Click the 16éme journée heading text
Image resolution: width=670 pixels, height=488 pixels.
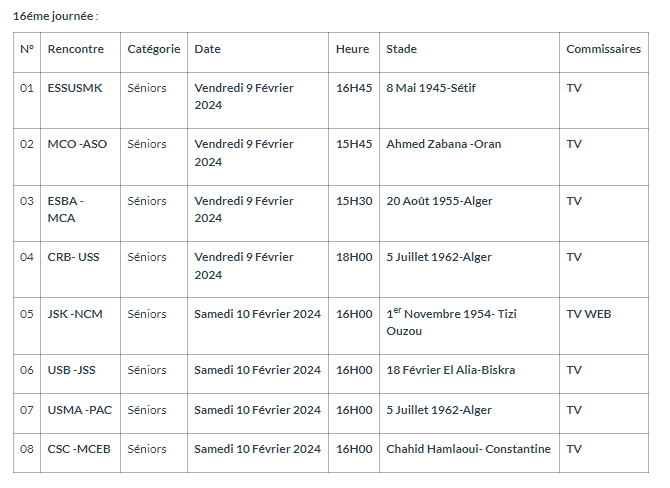pyautogui.click(x=56, y=16)
